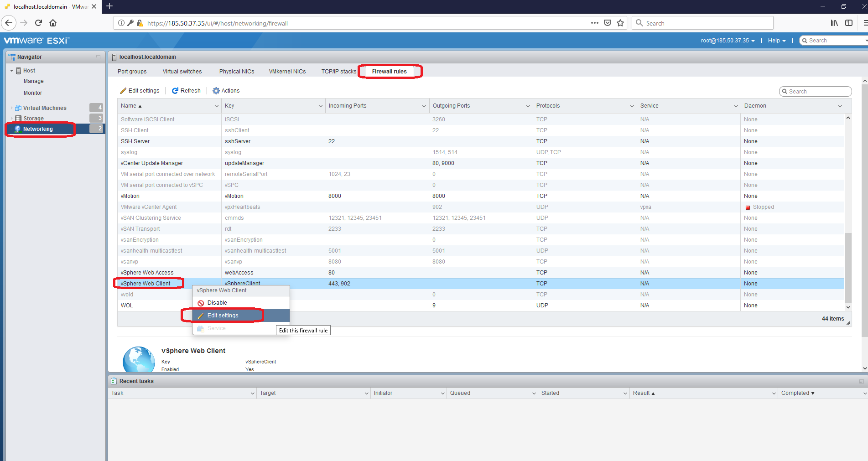
Task: Open page actions three-dot menu
Action: coord(595,23)
